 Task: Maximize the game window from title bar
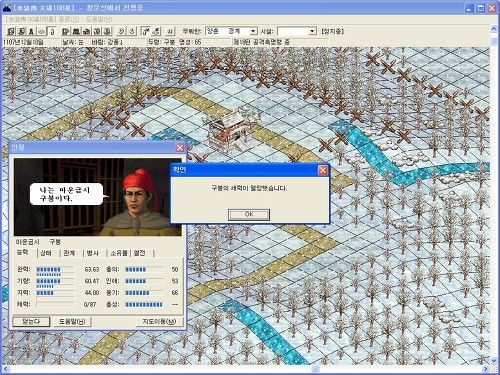click(x=481, y=8)
